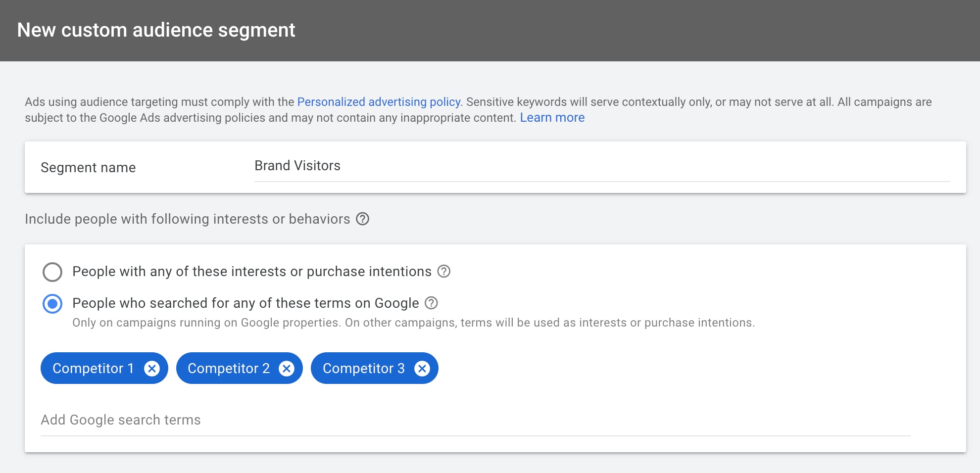Click the Learn more link

tap(552, 118)
